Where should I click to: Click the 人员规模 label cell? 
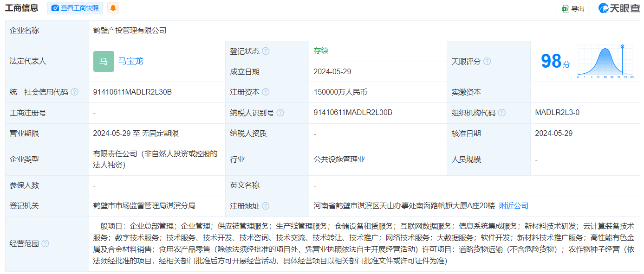point(488,159)
